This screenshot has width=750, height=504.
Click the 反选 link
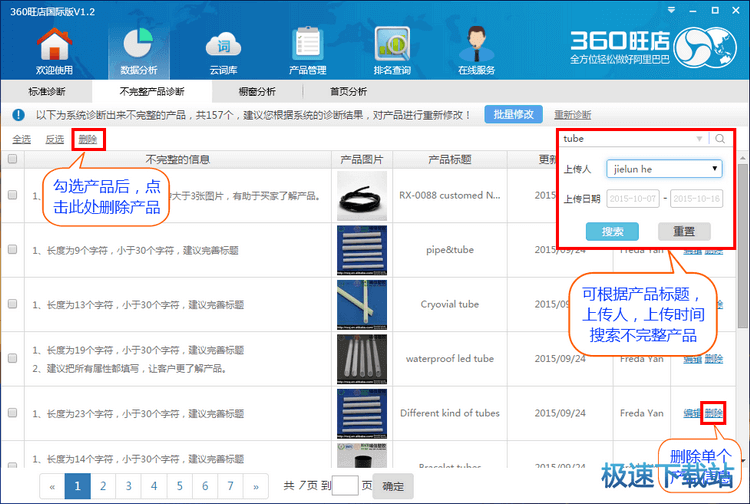55,139
